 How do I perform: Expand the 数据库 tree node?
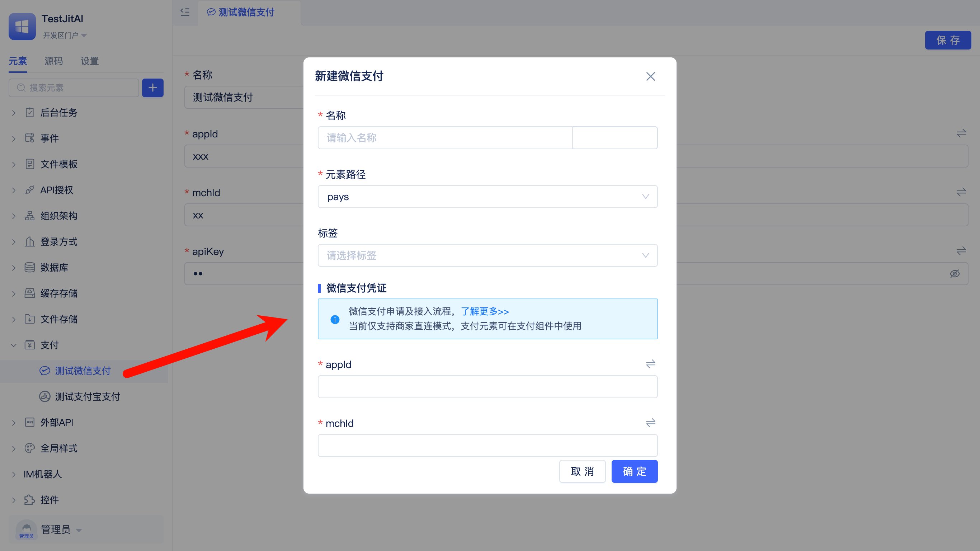pyautogui.click(x=14, y=268)
